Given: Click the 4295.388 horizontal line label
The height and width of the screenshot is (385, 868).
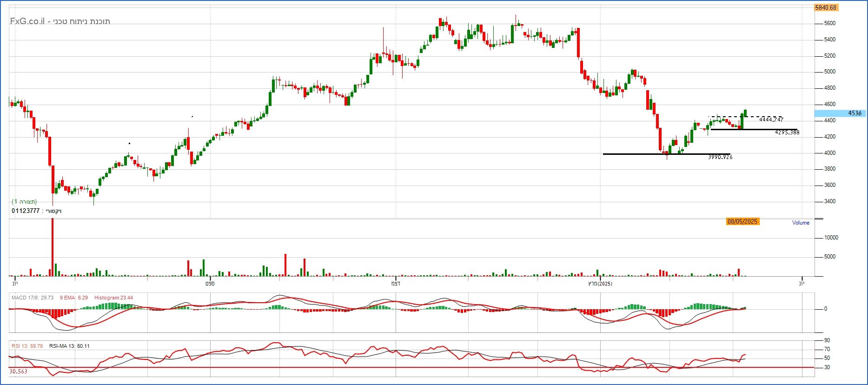Looking at the screenshot, I should 787,133.
